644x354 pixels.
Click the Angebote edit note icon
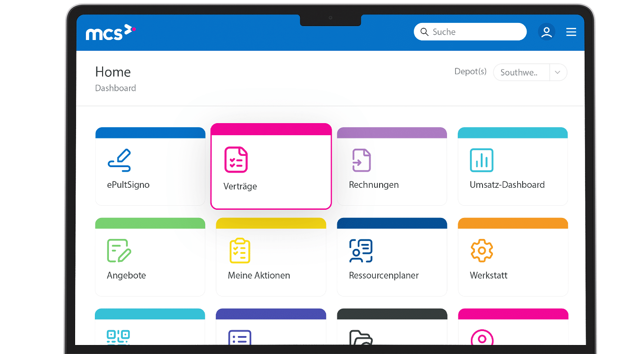(x=119, y=251)
